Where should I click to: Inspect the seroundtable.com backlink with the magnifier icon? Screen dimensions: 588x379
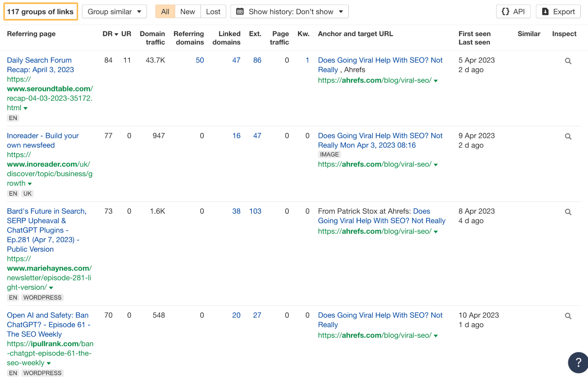click(x=568, y=61)
